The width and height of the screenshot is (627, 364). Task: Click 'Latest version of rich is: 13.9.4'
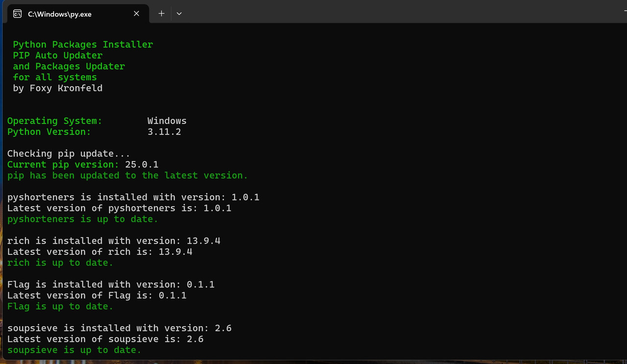[x=100, y=251]
